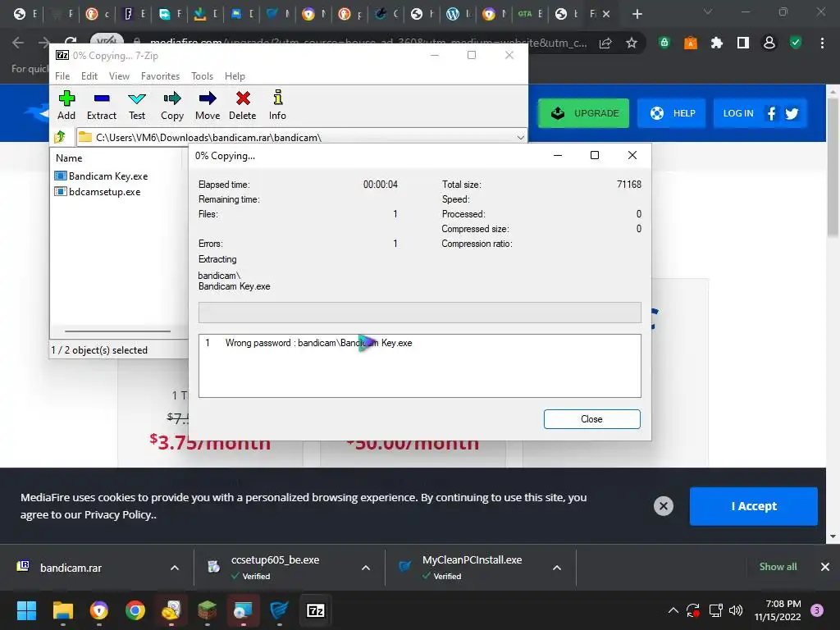Expand the 7-Zip path address dropdown
Viewport: 840px width, 630px height.
point(520,138)
